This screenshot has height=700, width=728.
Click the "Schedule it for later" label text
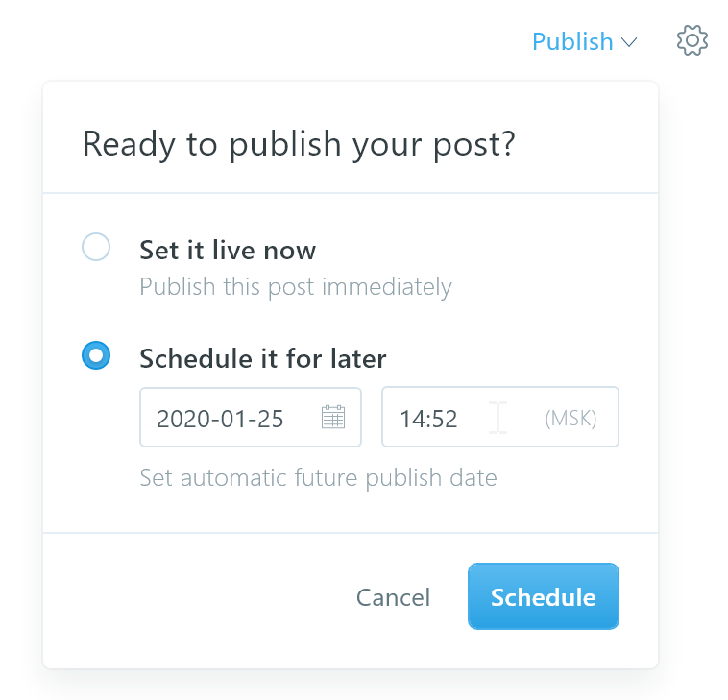click(x=263, y=359)
